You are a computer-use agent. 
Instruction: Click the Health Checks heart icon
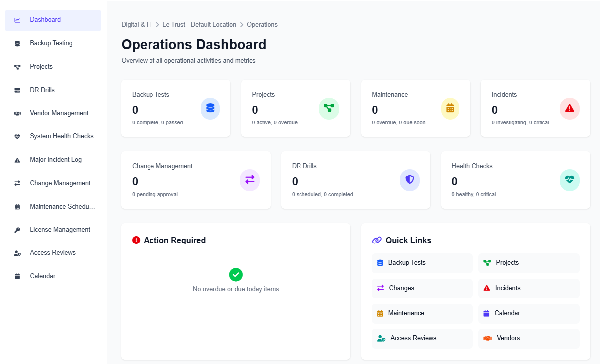click(x=570, y=180)
